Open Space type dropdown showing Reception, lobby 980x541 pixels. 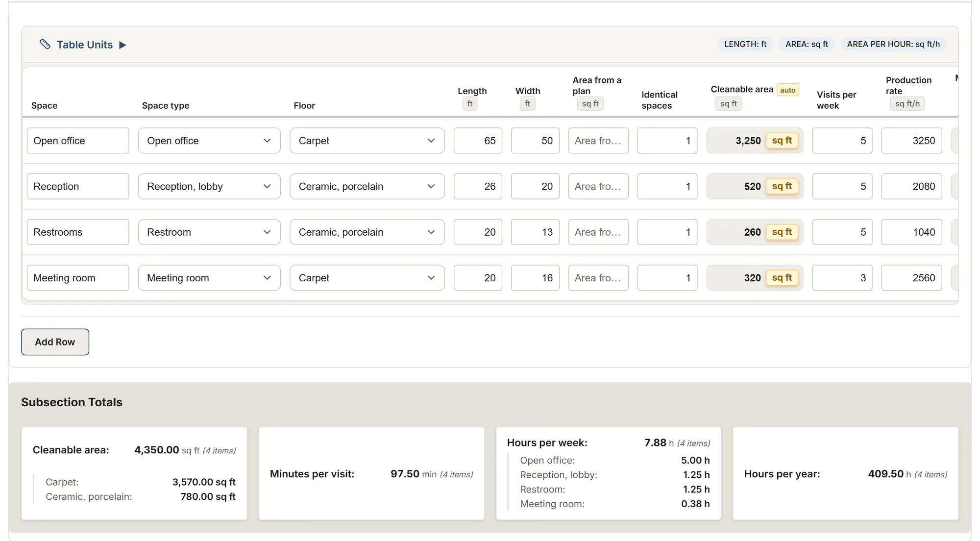click(209, 186)
